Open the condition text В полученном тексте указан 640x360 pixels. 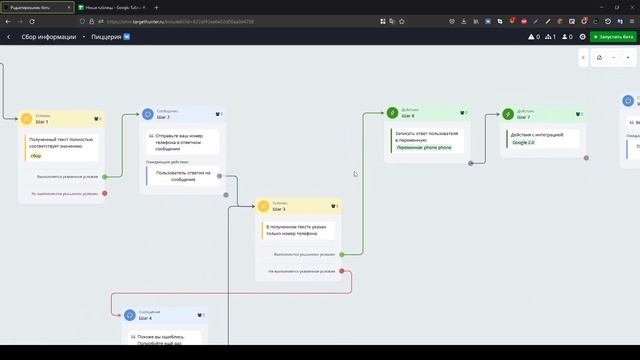point(298,230)
